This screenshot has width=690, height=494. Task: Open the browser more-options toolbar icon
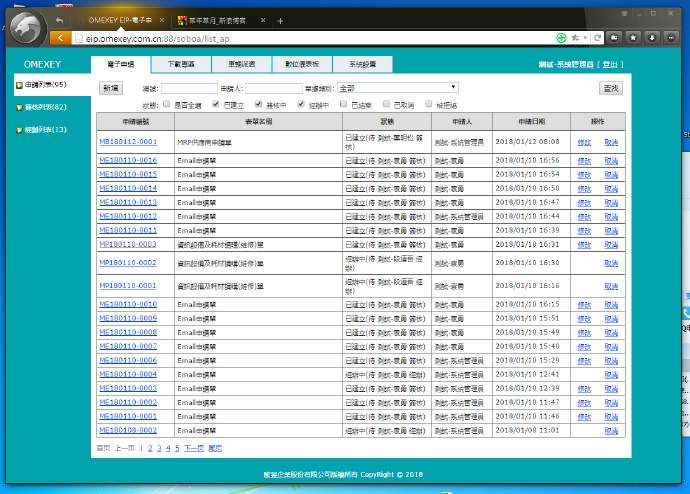(671, 38)
